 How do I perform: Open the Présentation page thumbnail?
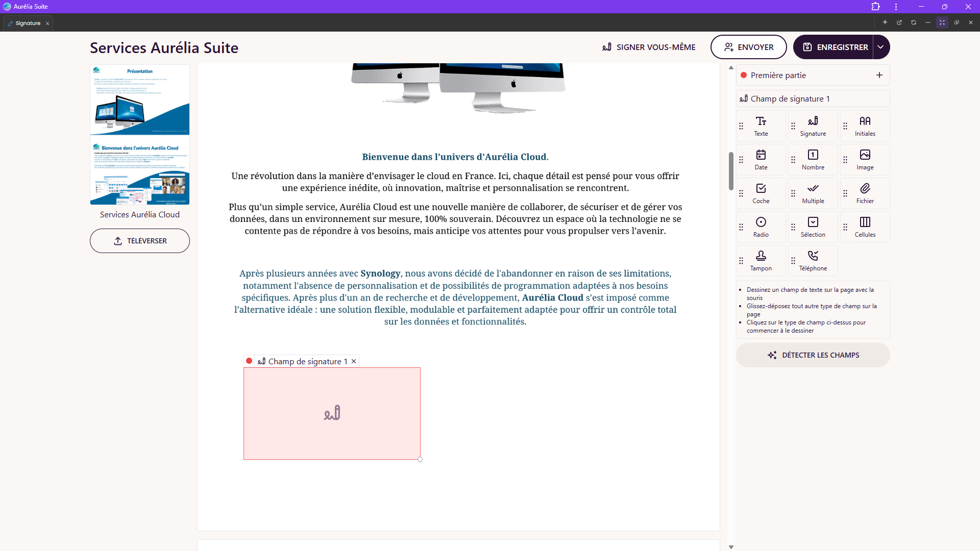coord(140,99)
